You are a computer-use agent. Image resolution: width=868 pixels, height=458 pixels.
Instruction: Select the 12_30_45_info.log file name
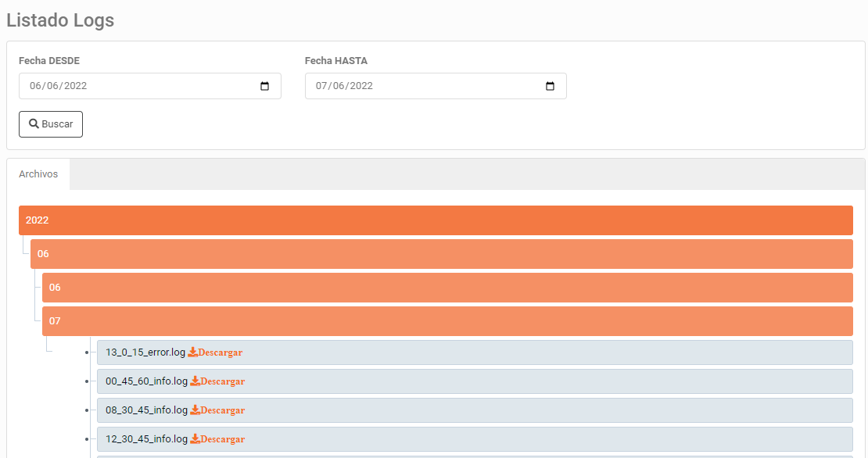point(147,438)
